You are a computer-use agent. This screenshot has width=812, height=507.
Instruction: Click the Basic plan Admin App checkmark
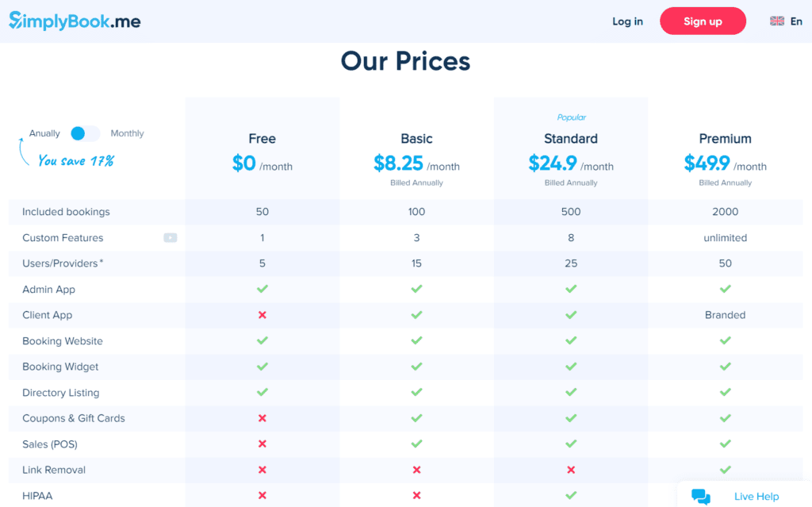416,289
